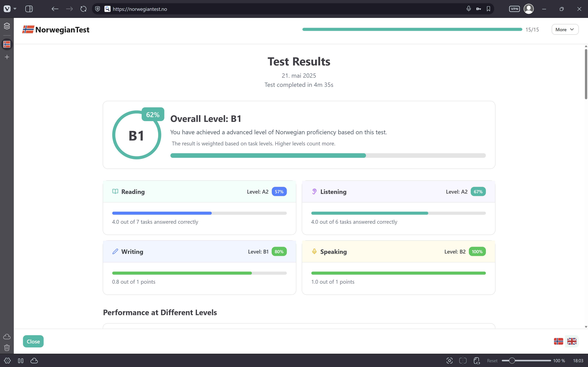Click the reload page icon

click(x=83, y=9)
